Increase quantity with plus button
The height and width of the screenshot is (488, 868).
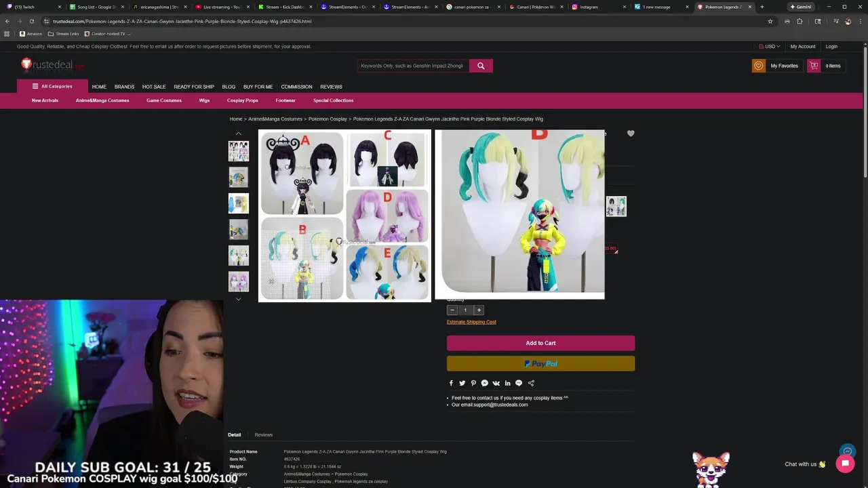point(479,310)
